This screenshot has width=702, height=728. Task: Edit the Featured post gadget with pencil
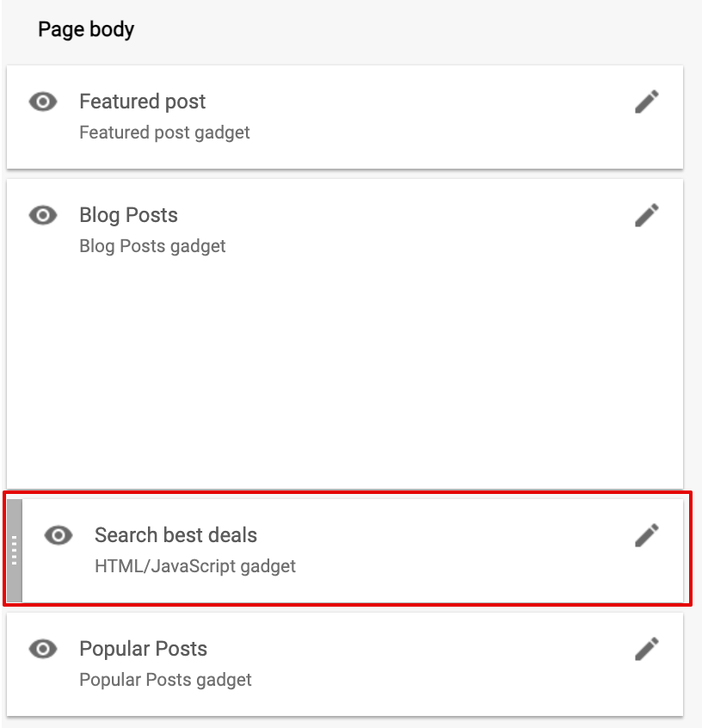point(647,102)
